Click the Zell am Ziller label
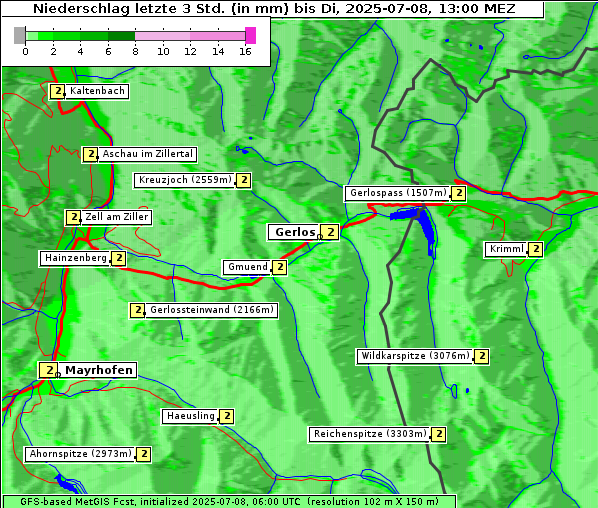The height and width of the screenshot is (508, 598). (x=116, y=217)
